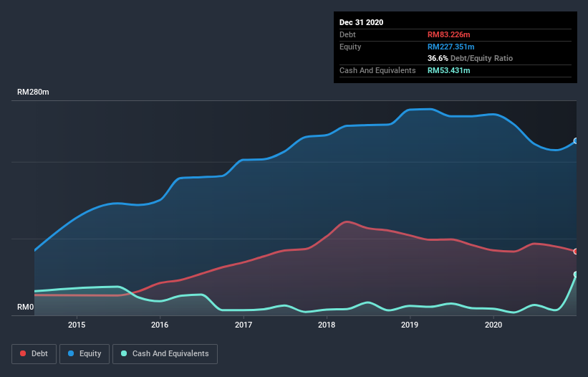
Task: Toggle the Debt legend button
Action: (34, 354)
